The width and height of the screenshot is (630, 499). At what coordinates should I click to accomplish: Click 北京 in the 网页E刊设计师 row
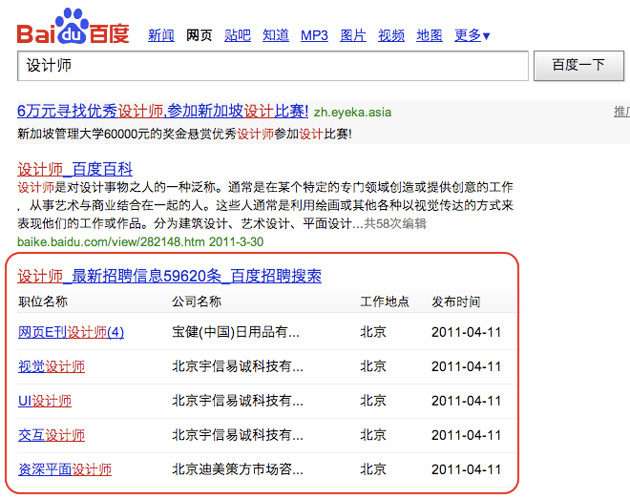373,332
